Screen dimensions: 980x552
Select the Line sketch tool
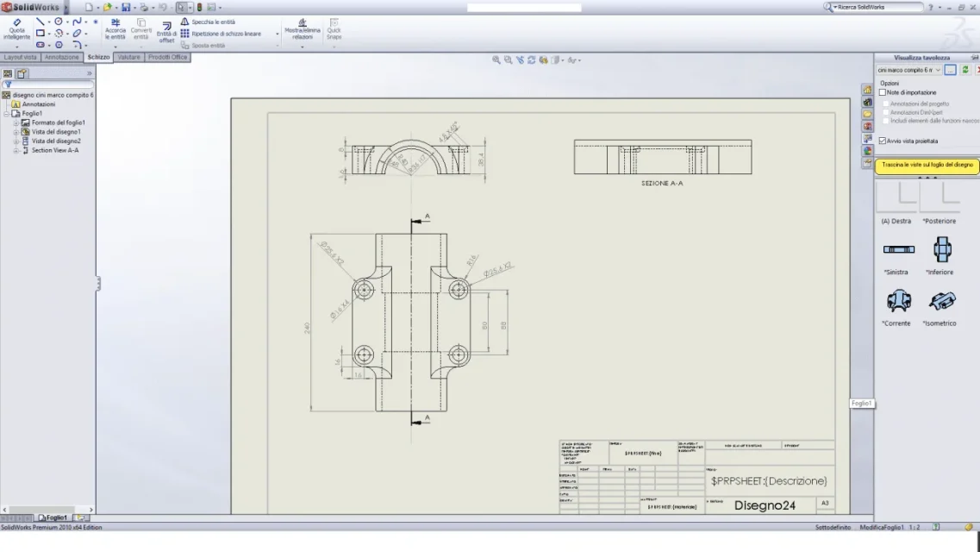pos(40,22)
